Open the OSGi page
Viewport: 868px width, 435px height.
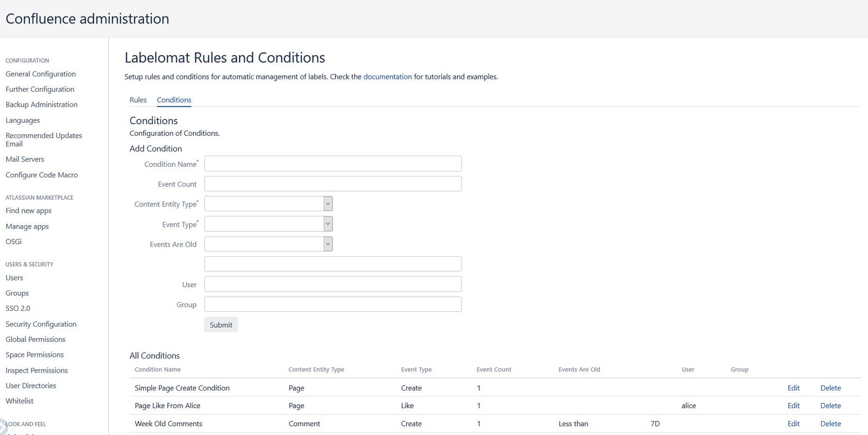[14, 242]
